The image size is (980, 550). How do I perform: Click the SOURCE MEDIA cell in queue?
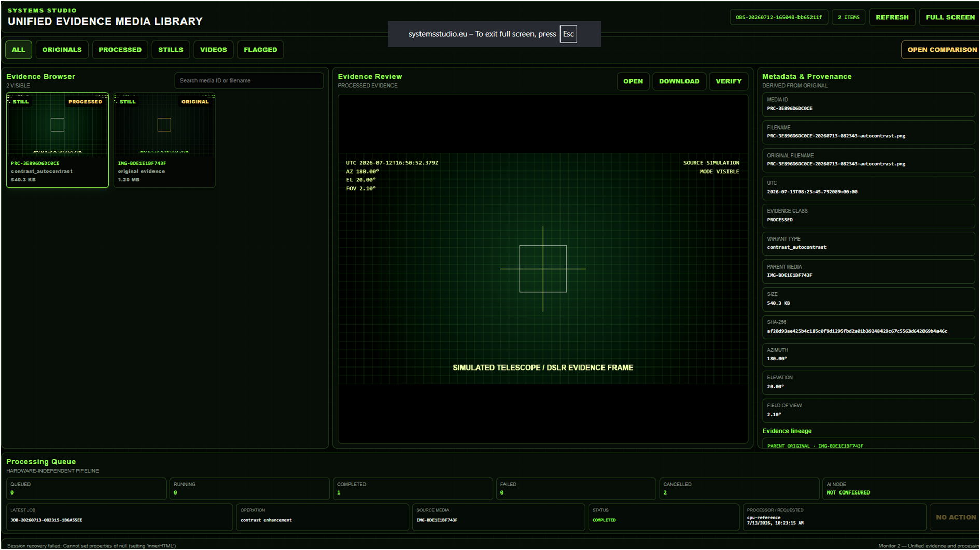point(499,517)
